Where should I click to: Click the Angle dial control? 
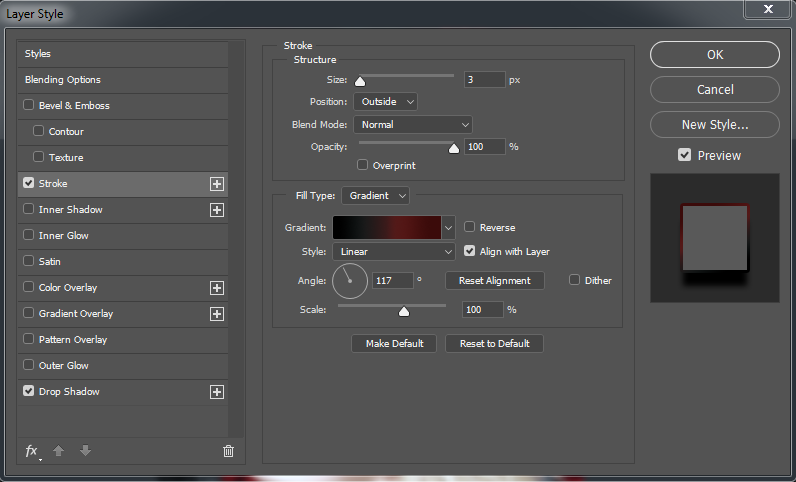point(350,281)
